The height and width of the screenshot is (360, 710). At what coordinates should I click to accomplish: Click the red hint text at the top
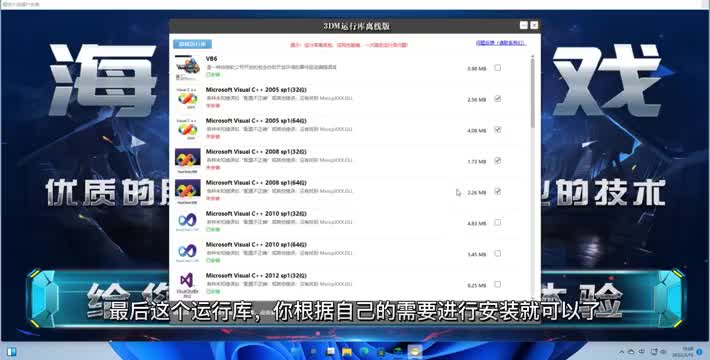point(349,45)
